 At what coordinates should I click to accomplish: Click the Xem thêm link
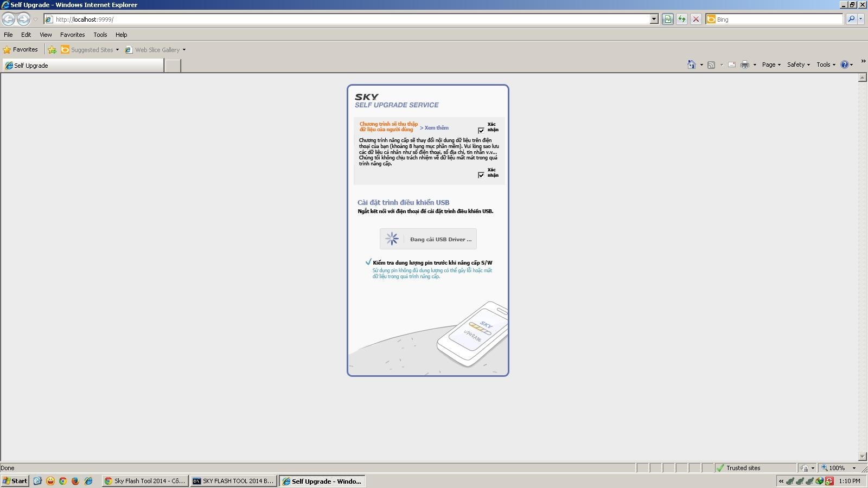(434, 128)
